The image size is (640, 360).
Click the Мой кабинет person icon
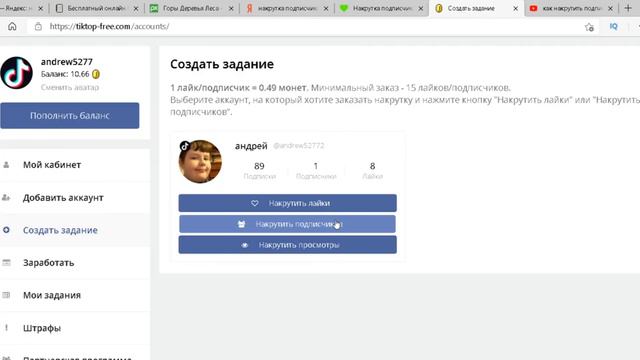[6, 165]
